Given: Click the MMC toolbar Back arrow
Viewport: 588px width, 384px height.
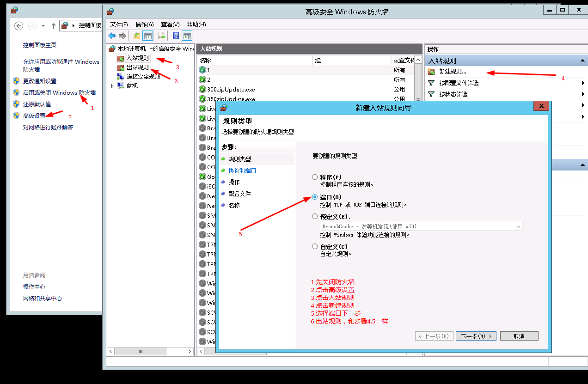Looking at the screenshot, I should pos(112,36).
